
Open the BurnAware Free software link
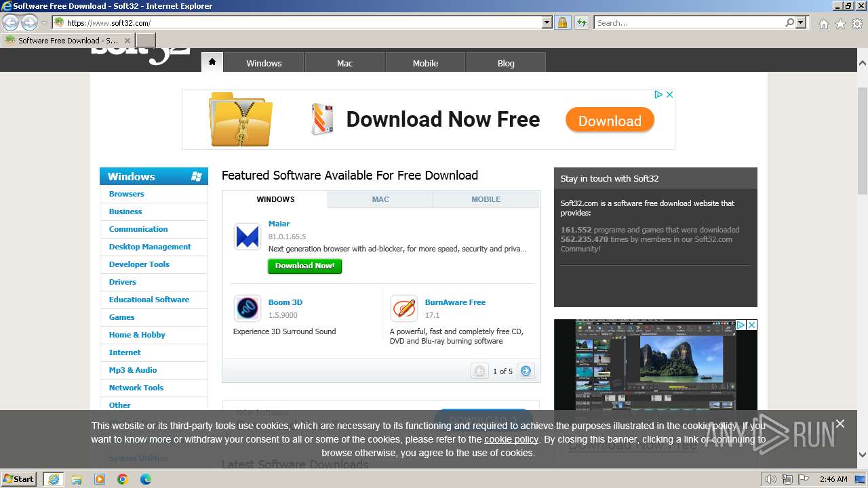(455, 302)
